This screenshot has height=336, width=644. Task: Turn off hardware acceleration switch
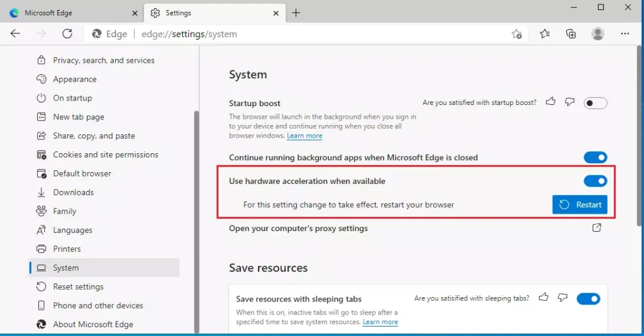click(x=595, y=181)
